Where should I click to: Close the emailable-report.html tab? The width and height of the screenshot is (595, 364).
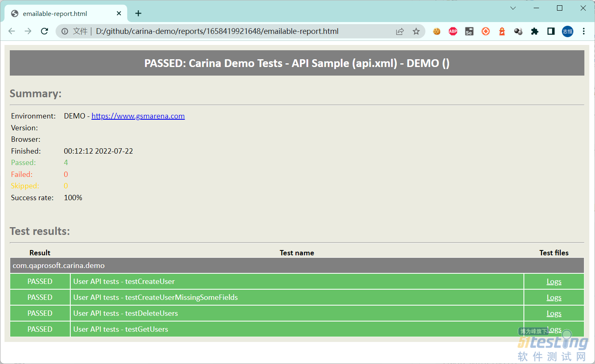pos(119,13)
